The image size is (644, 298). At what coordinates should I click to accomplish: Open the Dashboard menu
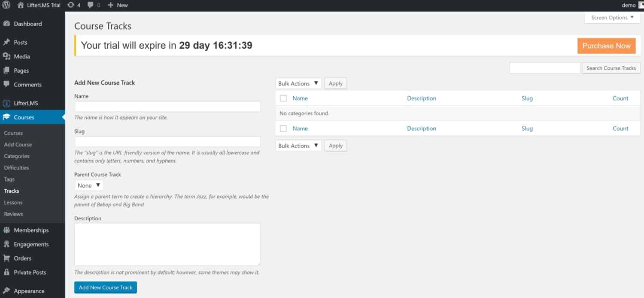[x=28, y=24]
